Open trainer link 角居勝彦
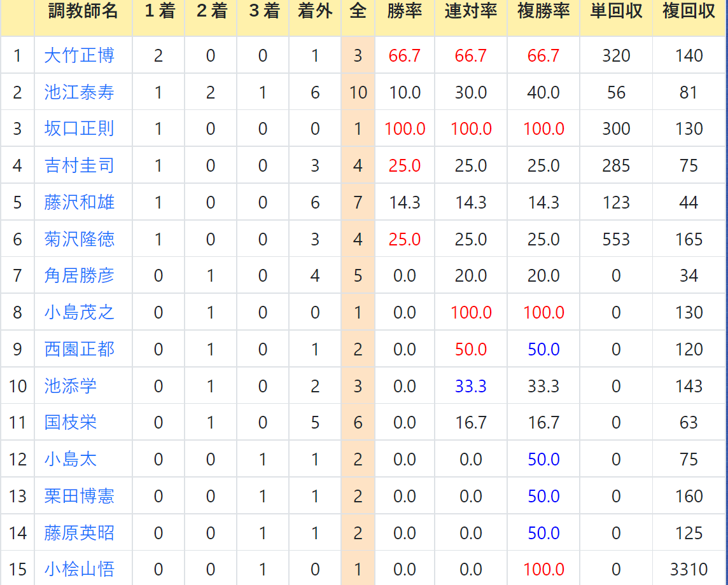This screenshot has width=728, height=585. [x=79, y=275]
